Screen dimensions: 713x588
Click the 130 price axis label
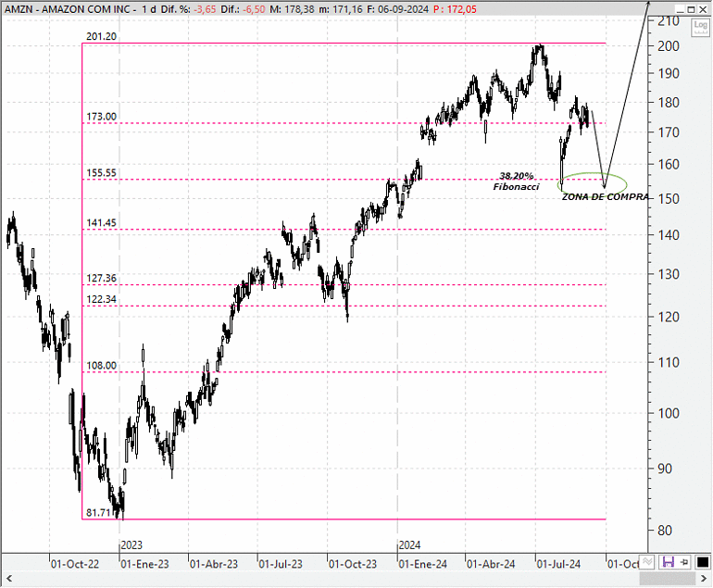coord(669,274)
